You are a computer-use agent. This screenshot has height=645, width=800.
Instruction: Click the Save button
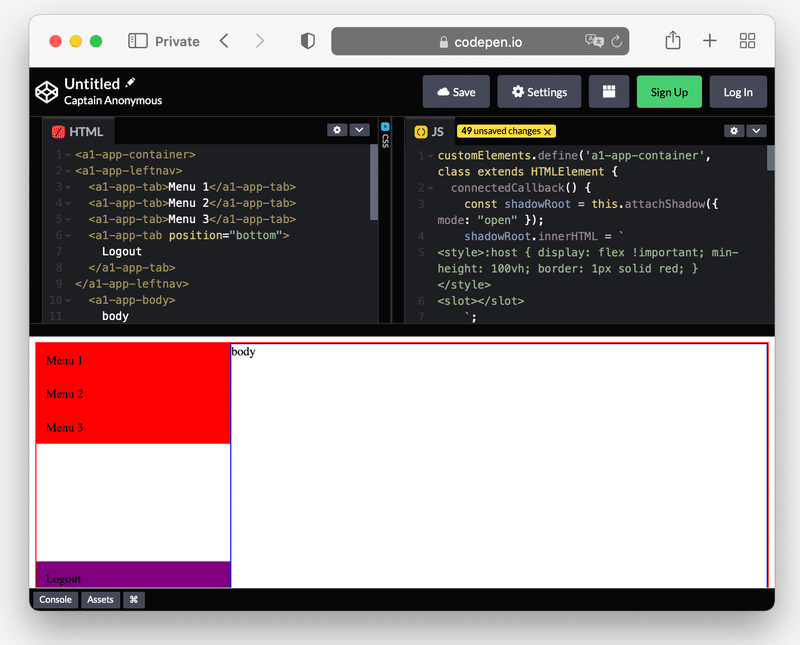(456, 92)
